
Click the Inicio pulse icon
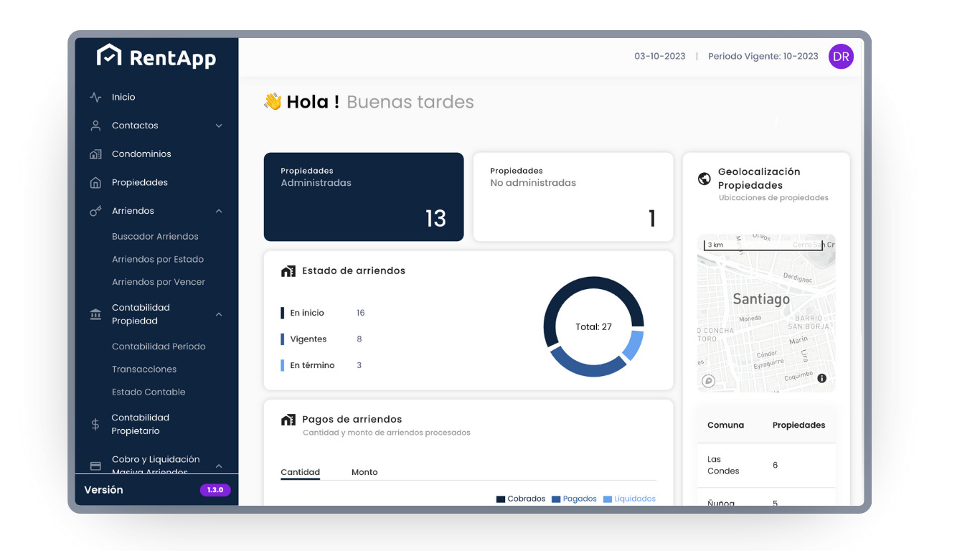95,97
